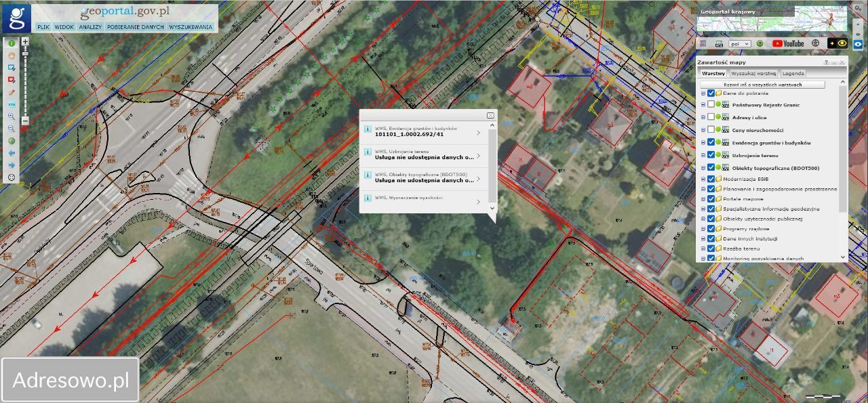868x403 pixels.
Task: Uncheck the Modernizacja EGiB layer
Action: [x=711, y=179]
